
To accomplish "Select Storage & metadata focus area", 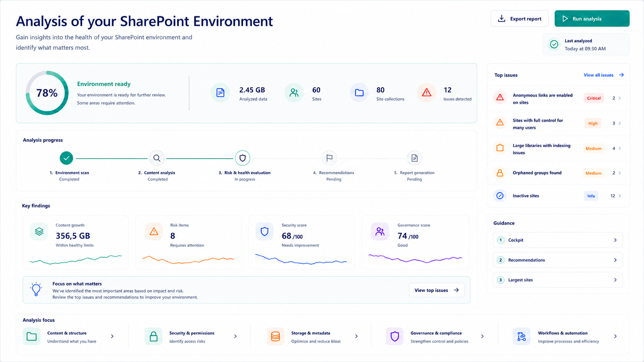I will click(313, 337).
